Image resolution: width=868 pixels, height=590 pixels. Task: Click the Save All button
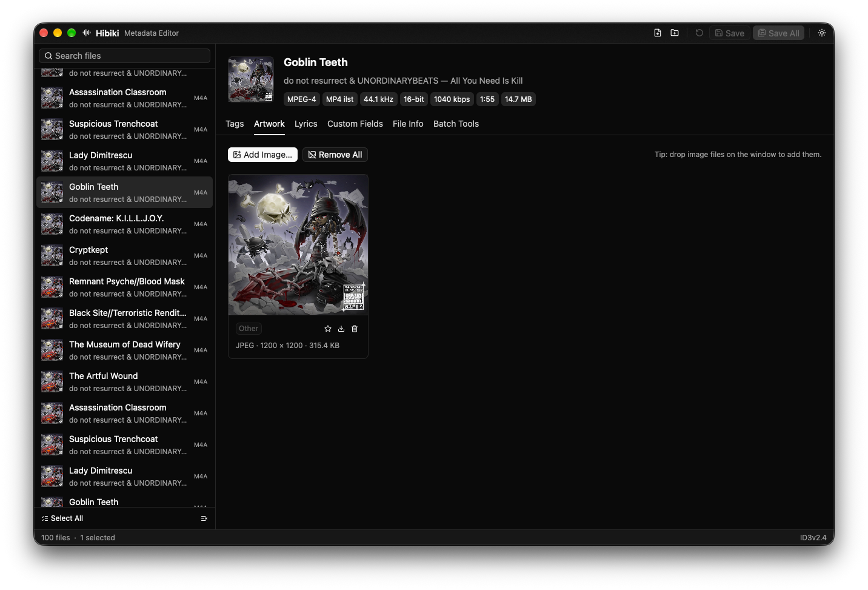coord(778,33)
